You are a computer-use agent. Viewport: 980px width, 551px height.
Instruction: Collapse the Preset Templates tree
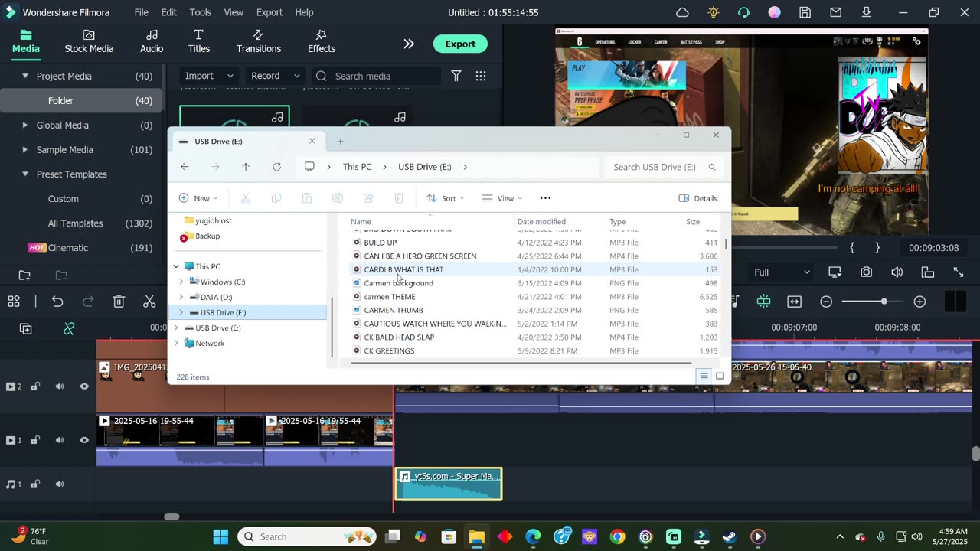[25, 174]
